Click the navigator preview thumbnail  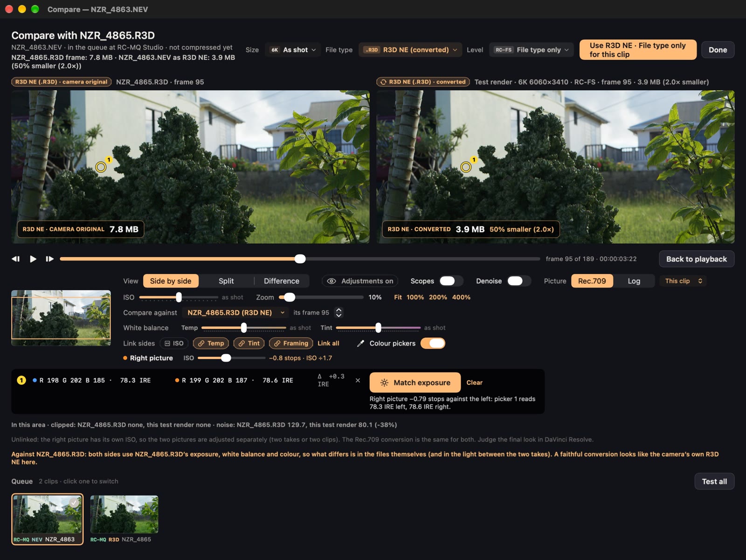tap(61, 318)
